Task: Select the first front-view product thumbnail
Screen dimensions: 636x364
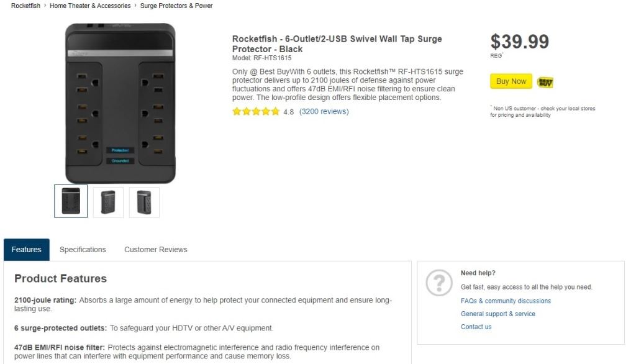Action: [71, 201]
